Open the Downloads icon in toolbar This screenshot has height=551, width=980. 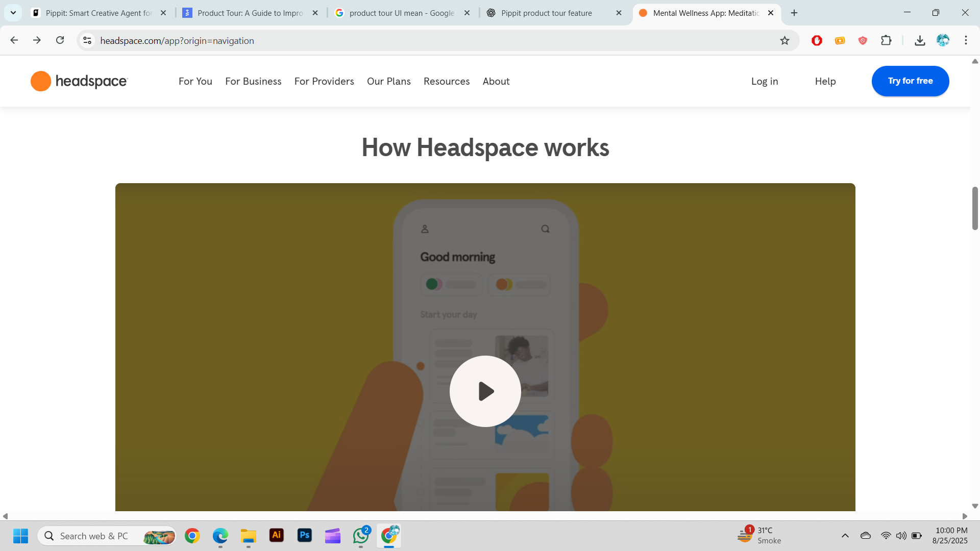pos(920,40)
